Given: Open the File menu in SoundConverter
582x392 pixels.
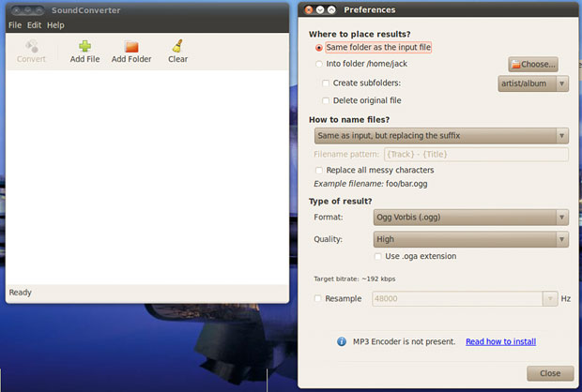Looking at the screenshot, I should [x=15, y=25].
